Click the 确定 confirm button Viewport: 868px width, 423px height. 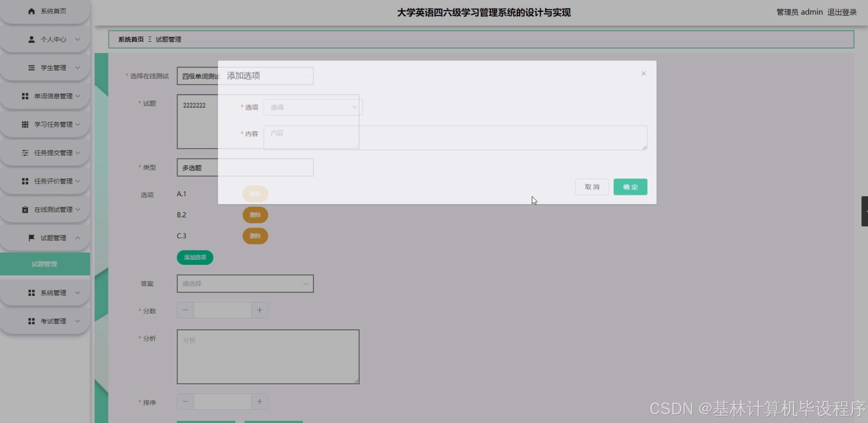pyautogui.click(x=630, y=187)
